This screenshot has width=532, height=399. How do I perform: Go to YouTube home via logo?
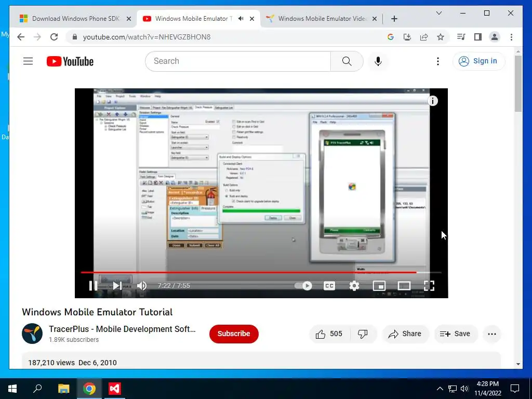[70, 61]
